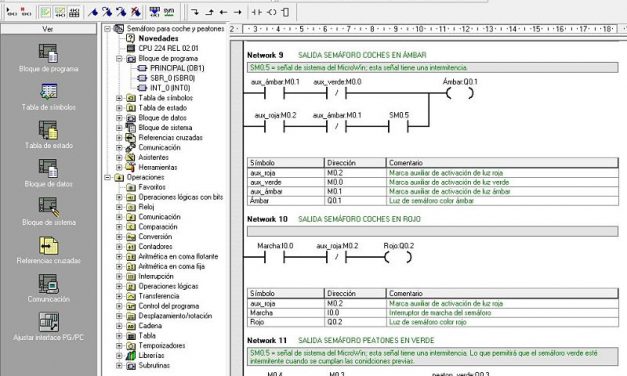Select the SM0.5 contact in Network 9
This screenshot has width=627, height=376.
(x=398, y=127)
